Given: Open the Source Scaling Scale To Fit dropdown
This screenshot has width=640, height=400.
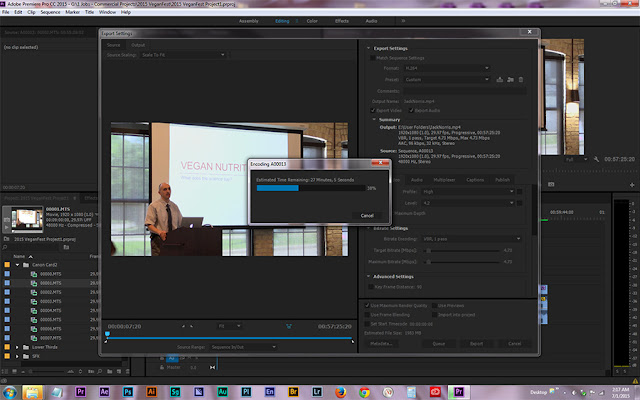Looking at the screenshot, I should (183, 55).
